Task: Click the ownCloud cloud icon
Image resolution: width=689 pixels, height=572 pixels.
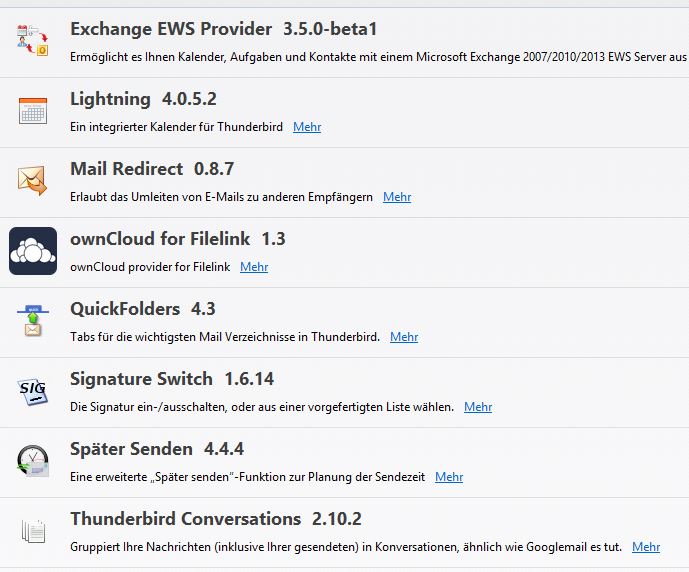Action: [x=33, y=251]
